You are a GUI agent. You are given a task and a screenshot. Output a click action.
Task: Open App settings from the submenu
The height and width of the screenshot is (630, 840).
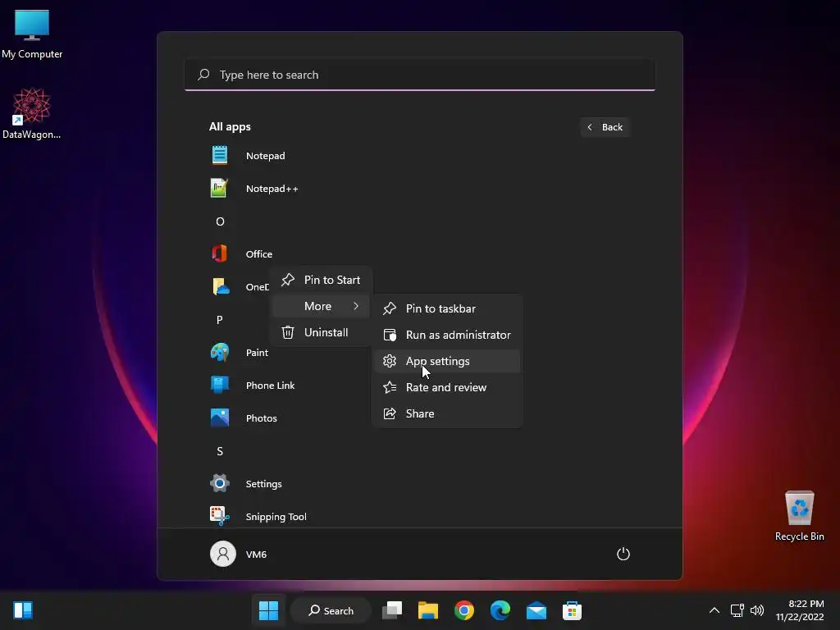click(x=447, y=361)
